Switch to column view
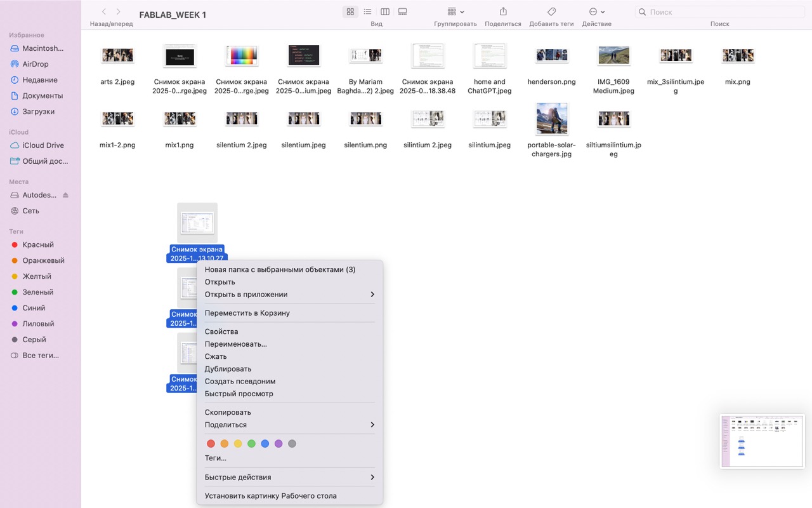812x508 pixels. [x=385, y=12]
